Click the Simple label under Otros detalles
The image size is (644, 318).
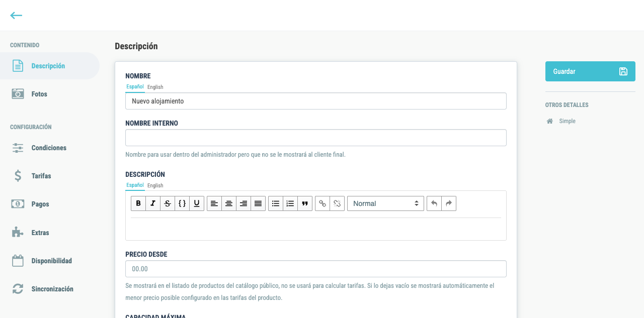tap(567, 121)
